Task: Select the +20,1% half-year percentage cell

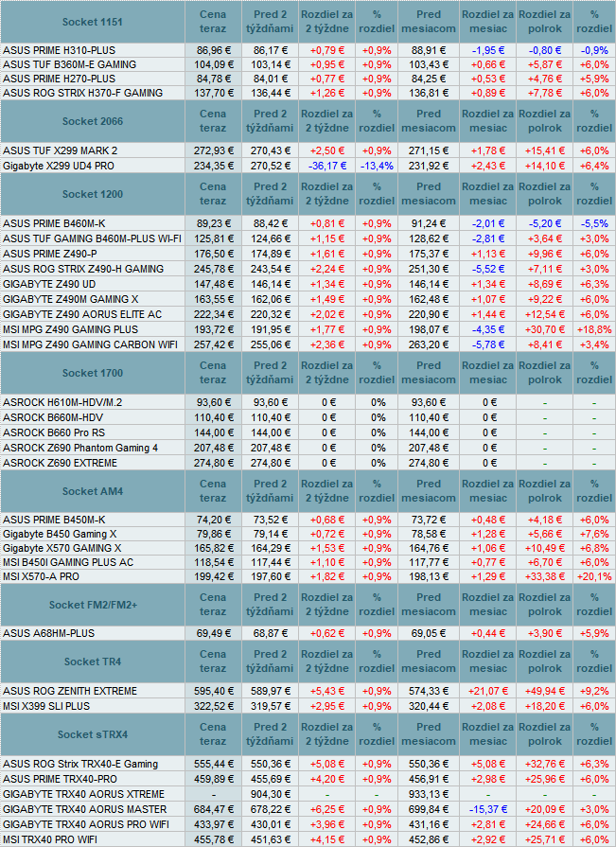Action: [x=594, y=576]
